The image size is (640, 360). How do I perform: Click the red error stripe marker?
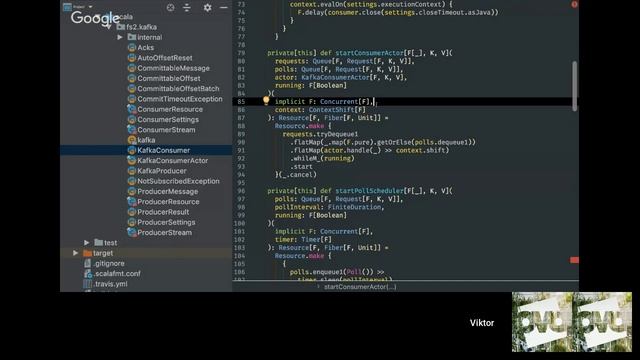(x=574, y=260)
